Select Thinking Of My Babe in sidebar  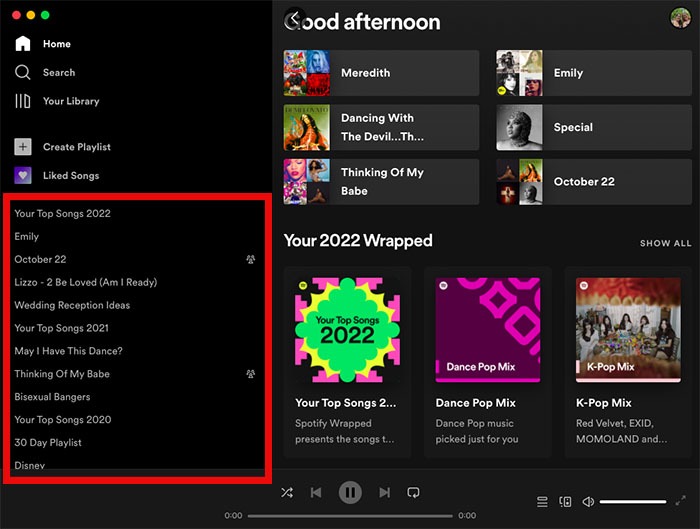coord(62,374)
